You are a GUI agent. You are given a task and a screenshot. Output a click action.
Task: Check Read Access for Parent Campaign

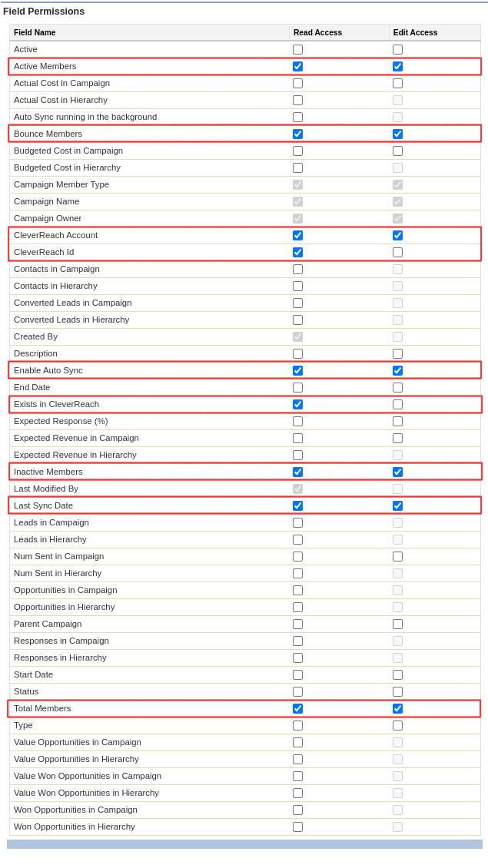(297, 624)
